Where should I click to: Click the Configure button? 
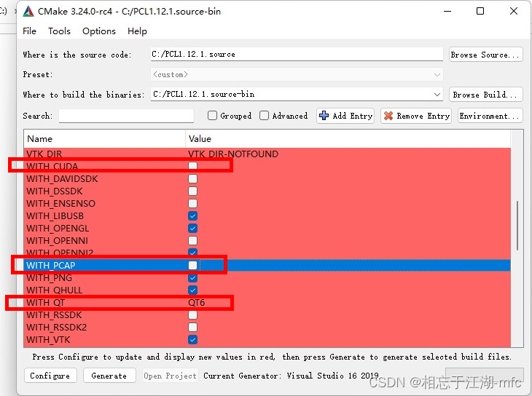[x=50, y=376]
